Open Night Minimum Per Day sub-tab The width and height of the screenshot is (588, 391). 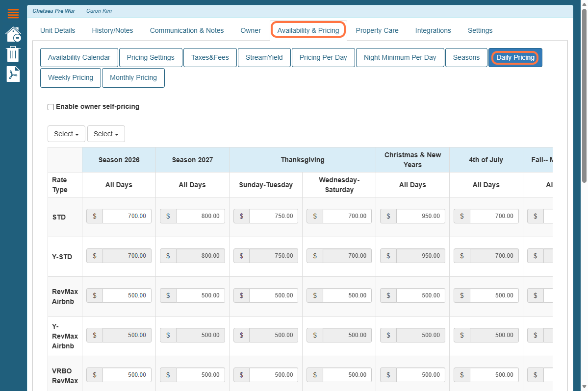click(400, 57)
